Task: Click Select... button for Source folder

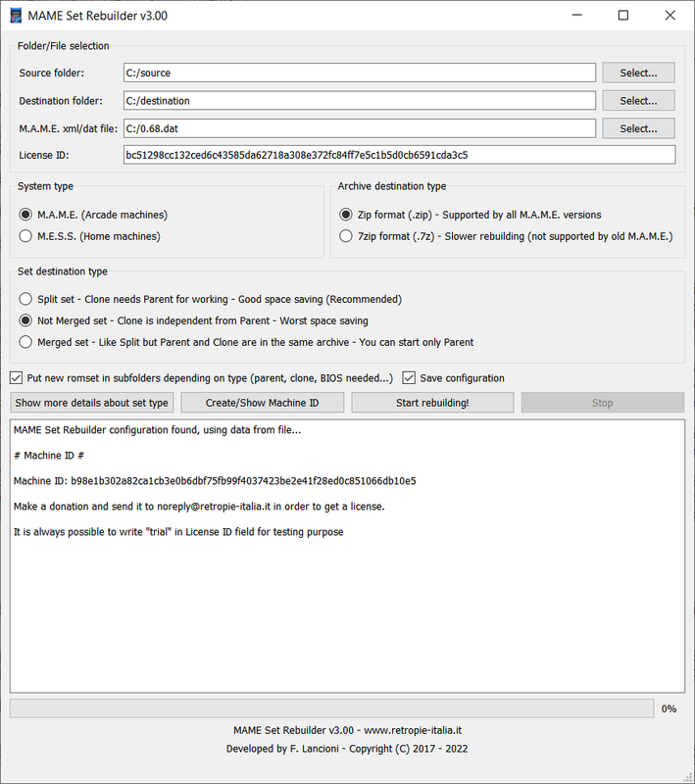Action: 638,73
